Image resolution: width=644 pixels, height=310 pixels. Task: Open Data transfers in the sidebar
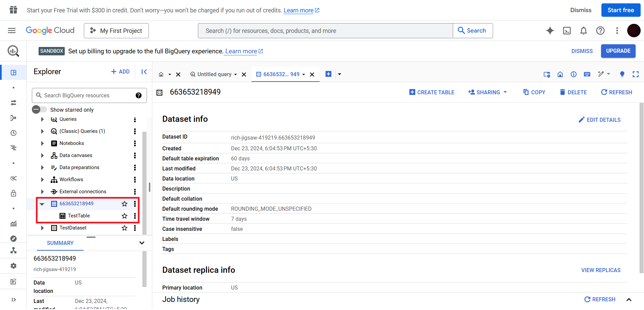(x=13, y=103)
